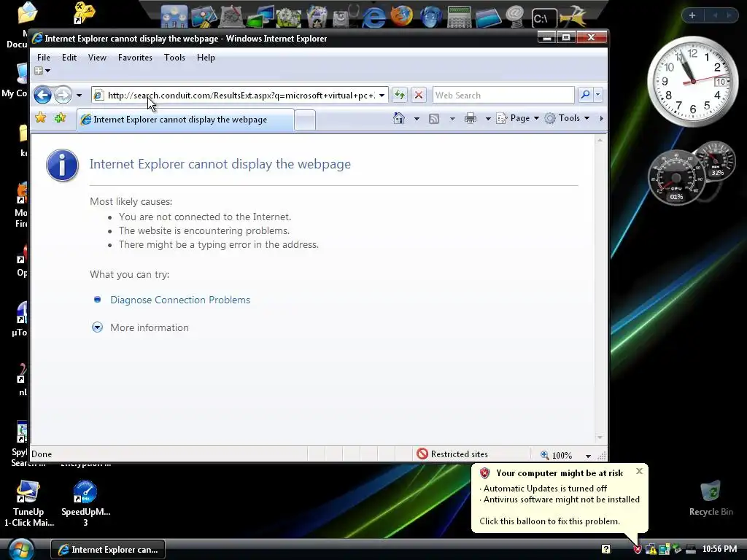Open the @ mail icon in the dock
Image resolution: width=747 pixels, height=560 pixels.
(x=514, y=16)
